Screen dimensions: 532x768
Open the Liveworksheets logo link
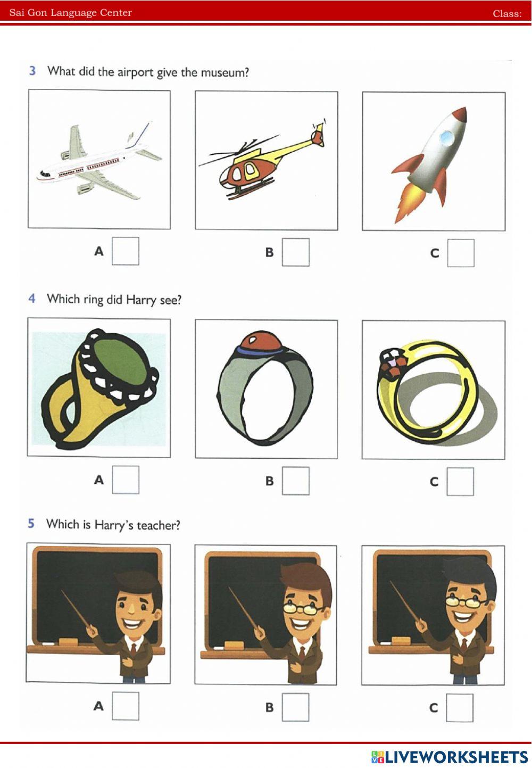[450, 757]
